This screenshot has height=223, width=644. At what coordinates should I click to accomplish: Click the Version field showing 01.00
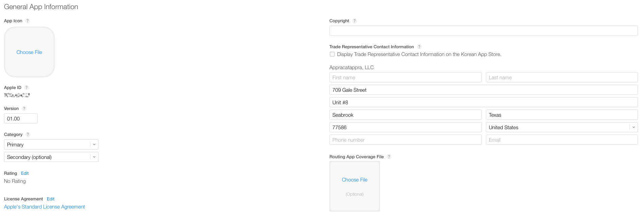[21, 118]
